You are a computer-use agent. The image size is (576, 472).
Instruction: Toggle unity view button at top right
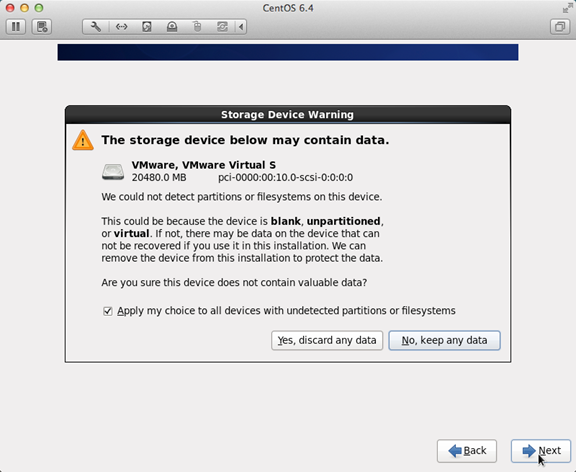(x=560, y=27)
